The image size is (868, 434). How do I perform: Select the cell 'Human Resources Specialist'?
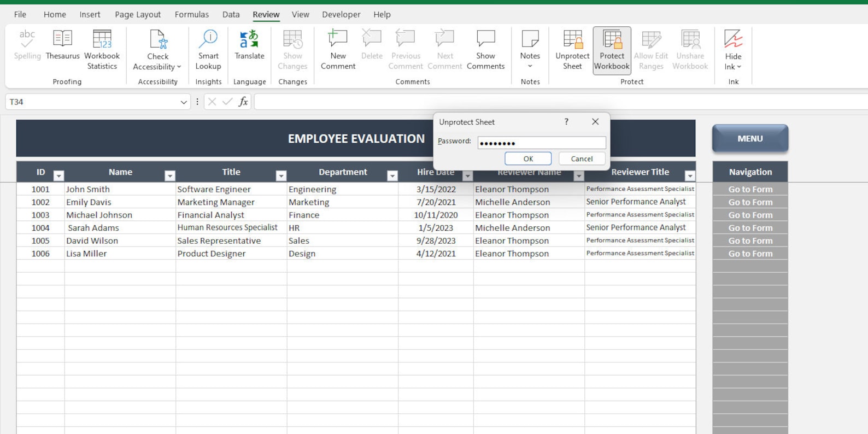point(231,228)
